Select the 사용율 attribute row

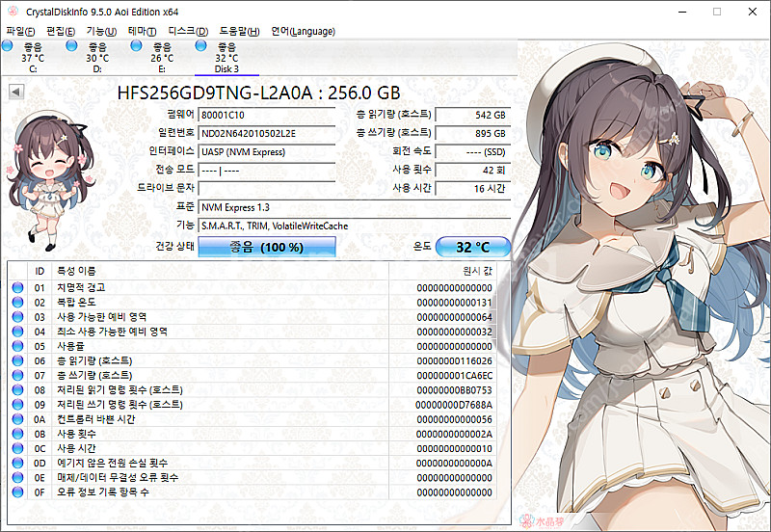click(252, 346)
